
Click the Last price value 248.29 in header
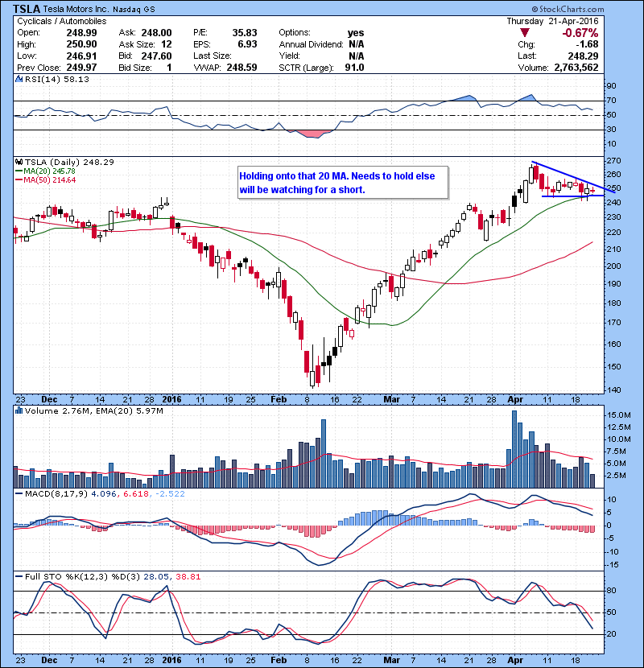583,56
